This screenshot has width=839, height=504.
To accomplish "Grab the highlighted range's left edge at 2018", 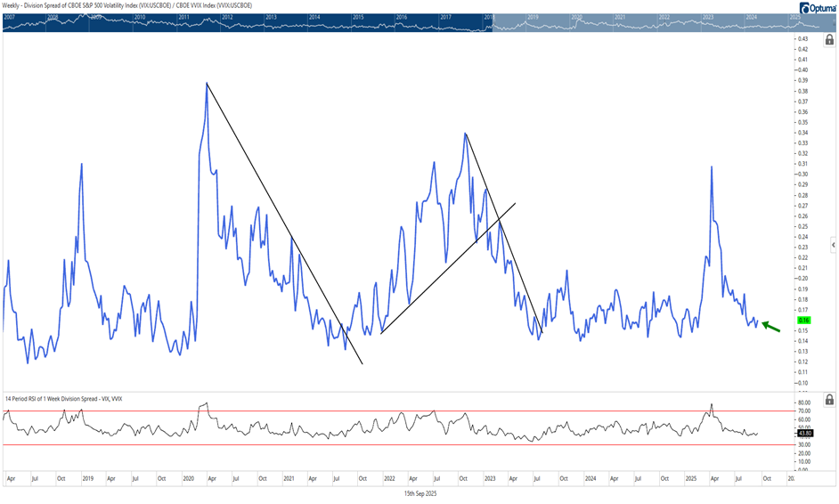I will [490, 22].
